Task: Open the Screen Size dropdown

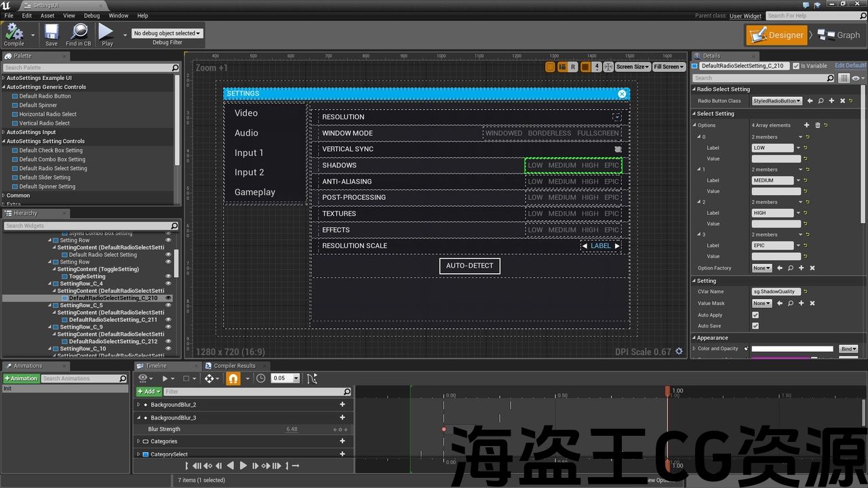Action: click(632, 67)
